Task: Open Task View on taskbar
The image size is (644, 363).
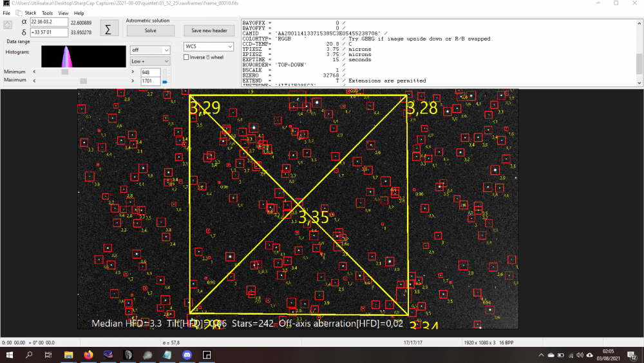Action: pos(48,355)
